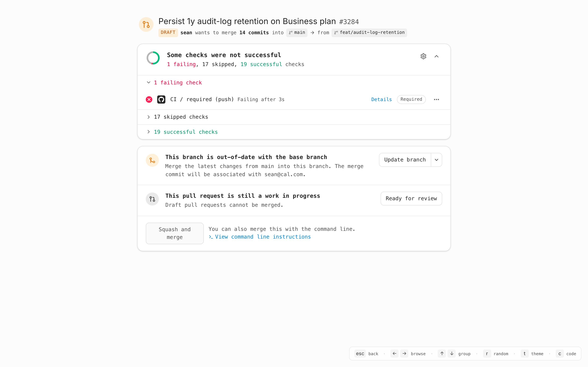Mark pull request Ready for review
This screenshot has width=588, height=367.
coord(411,199)
